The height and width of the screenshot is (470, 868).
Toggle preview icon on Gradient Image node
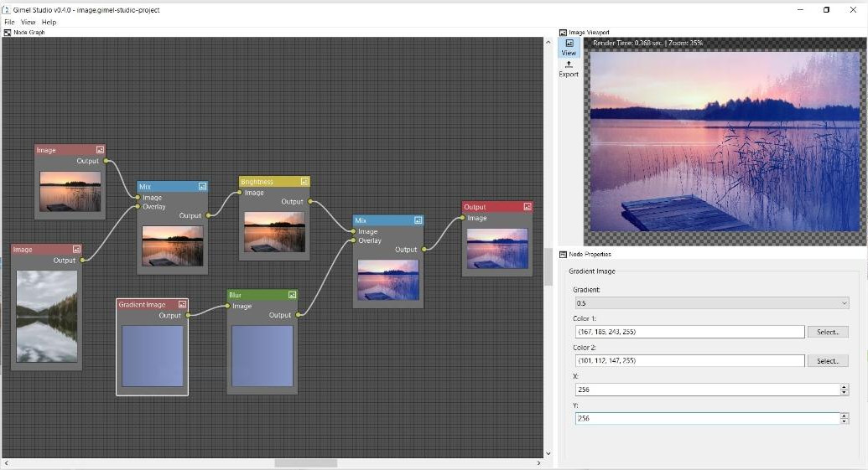(x=182, y=305)
